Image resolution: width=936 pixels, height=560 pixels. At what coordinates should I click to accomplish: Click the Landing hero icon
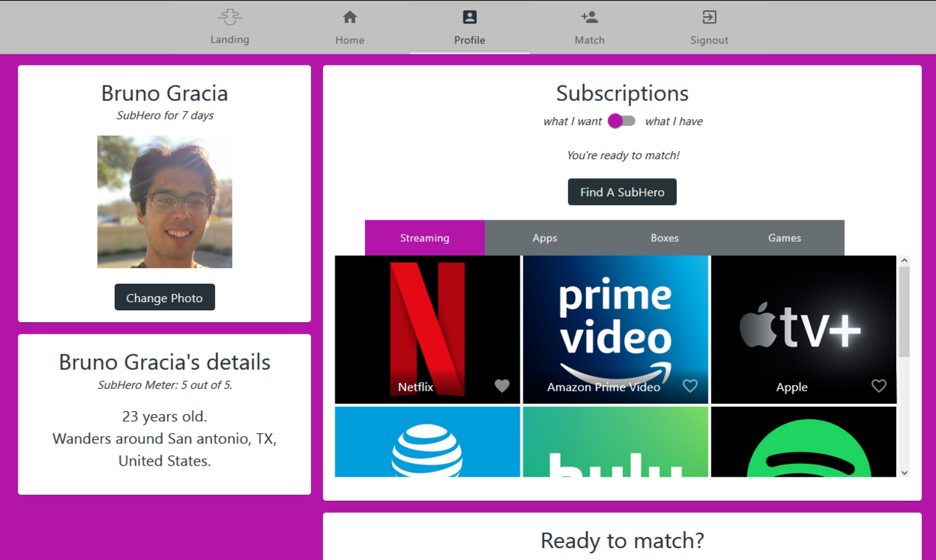click(230, 16)
